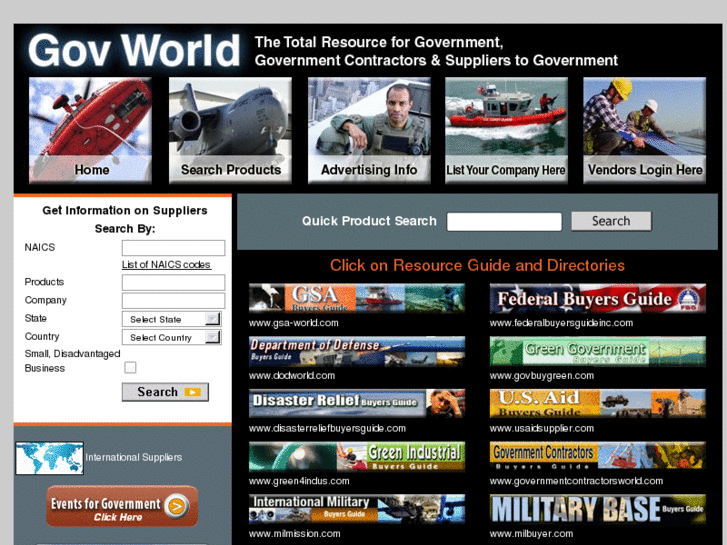Open Department of Defense Buyers Guide banner
Screen dimensions: 727x545
click(357, 351)
